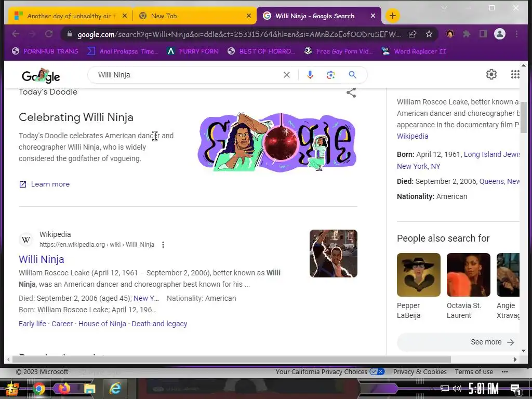This screenshot has height=399, width=532.
Task: Open Pepper LaBeija thumbnail
Action: coord(419,274)
